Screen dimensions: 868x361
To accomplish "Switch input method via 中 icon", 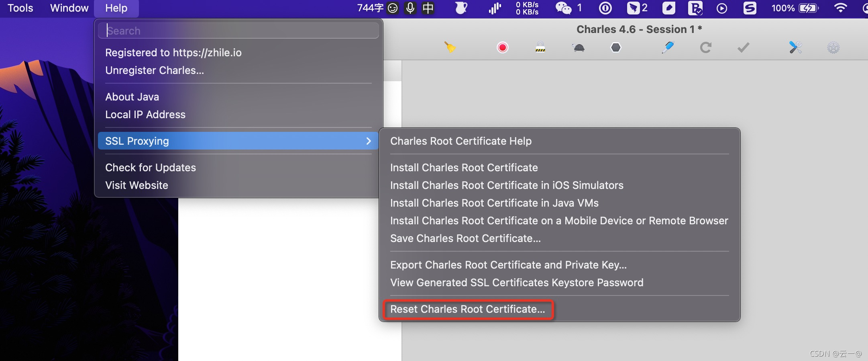I will pos(428,8).
